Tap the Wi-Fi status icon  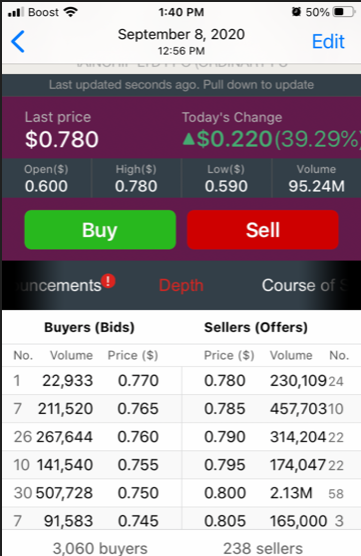(71, 12)
